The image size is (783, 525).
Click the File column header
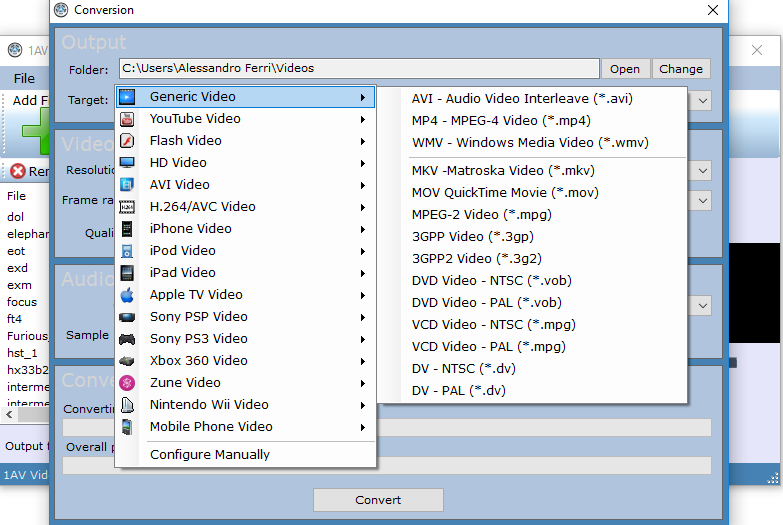click(16, 196)
